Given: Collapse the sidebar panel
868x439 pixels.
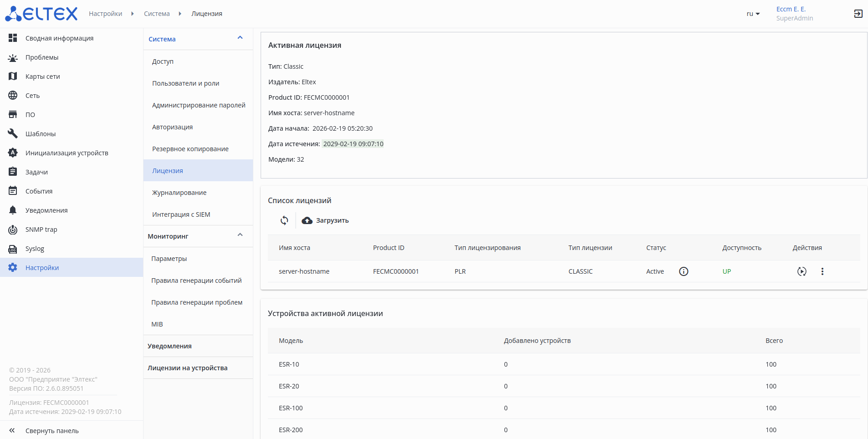Looking at the screenshot, I should click(51, 431).
